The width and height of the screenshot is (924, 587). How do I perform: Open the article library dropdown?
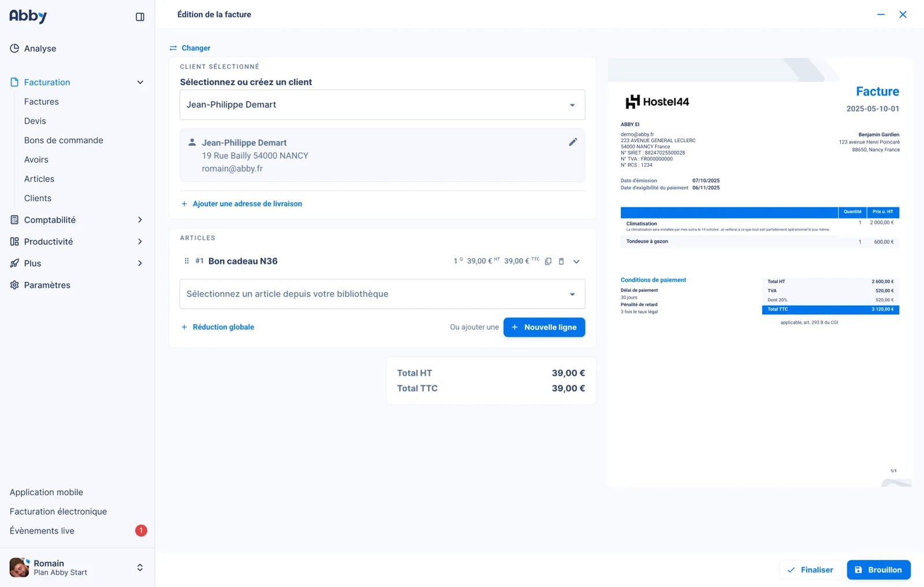[382, 294]
